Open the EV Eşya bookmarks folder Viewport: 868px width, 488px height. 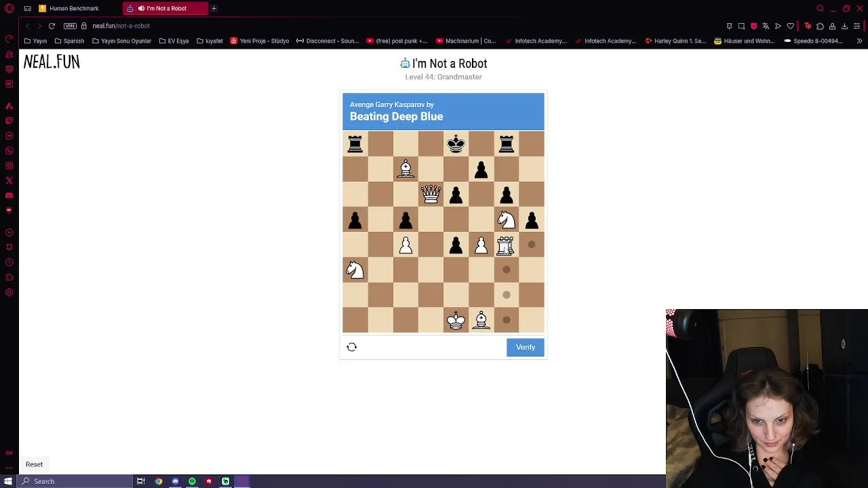click(x=173, y=41)
